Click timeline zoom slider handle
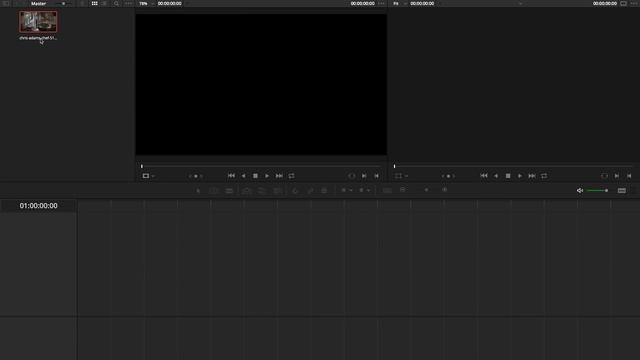Screen dimensions: 640x360 tap(426, 190)
